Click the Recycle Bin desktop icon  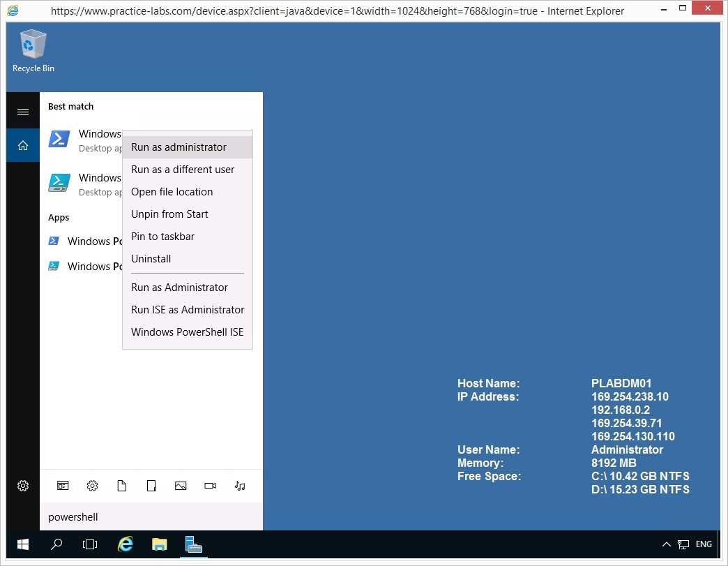(33, 50)
